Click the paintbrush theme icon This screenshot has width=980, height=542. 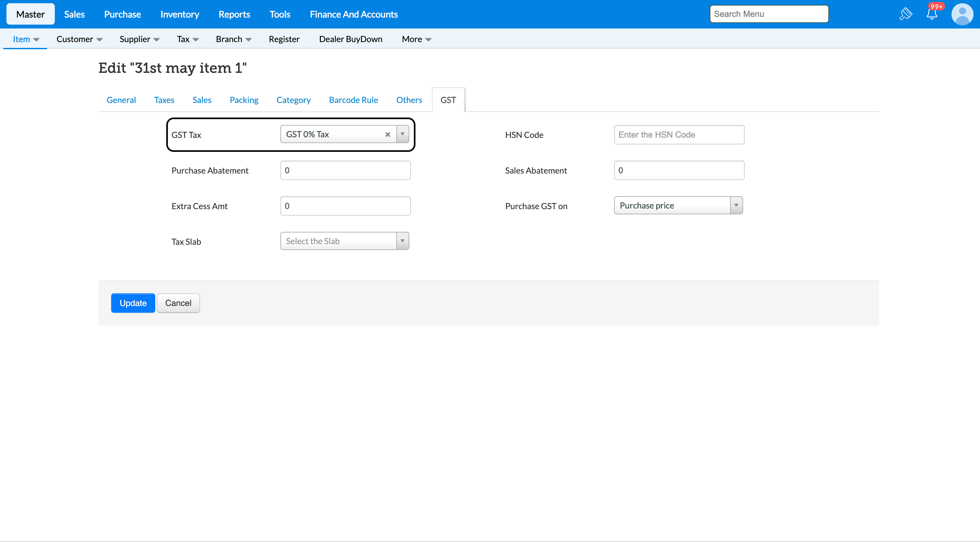[x=905, y=14]
